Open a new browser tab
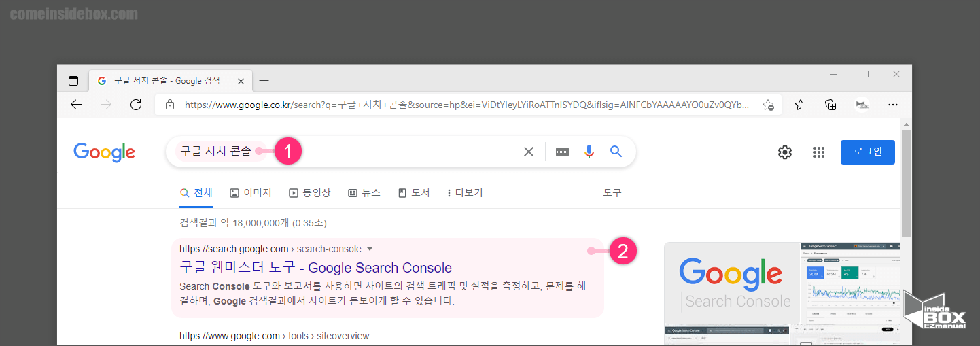Image resolution: width=980 pixels, height=346 pixels. (264, 81)
